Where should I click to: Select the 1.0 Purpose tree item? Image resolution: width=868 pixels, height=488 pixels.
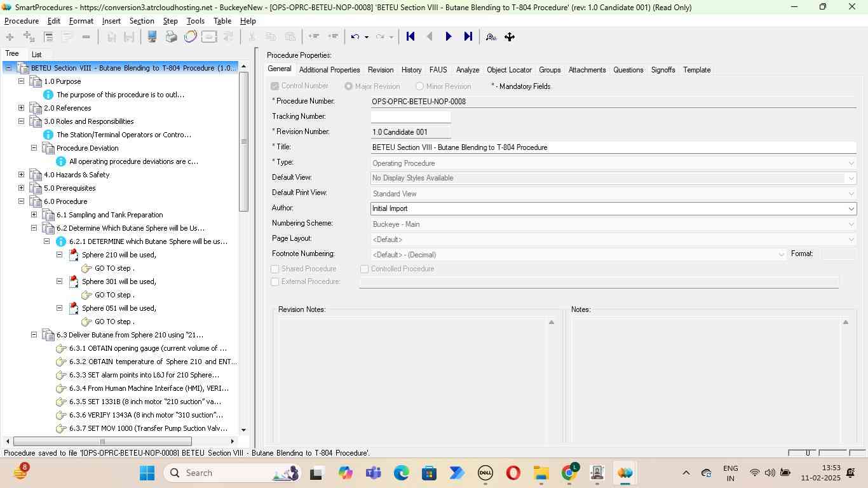[x=62, y=81]
